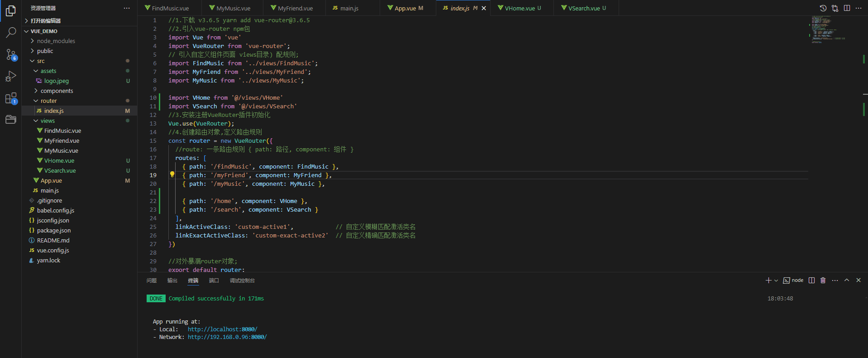Open the 192.168.0.96:8080 network link
Screen dimensions: 868x358
pyautogui.click(x=227, y=337)
